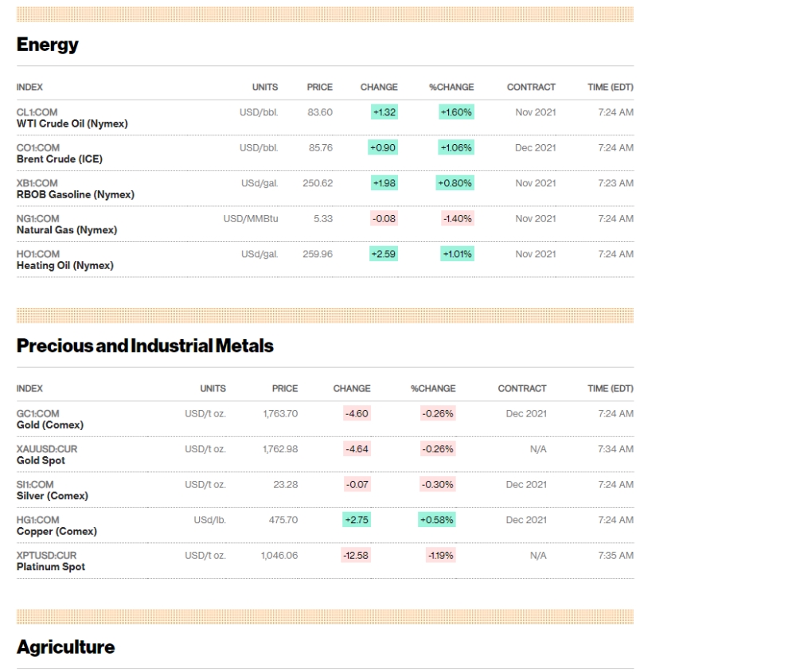Open the XAUUSD:CUR ticker link
This screenshot has width=796, height=672.
click(47, 450)
